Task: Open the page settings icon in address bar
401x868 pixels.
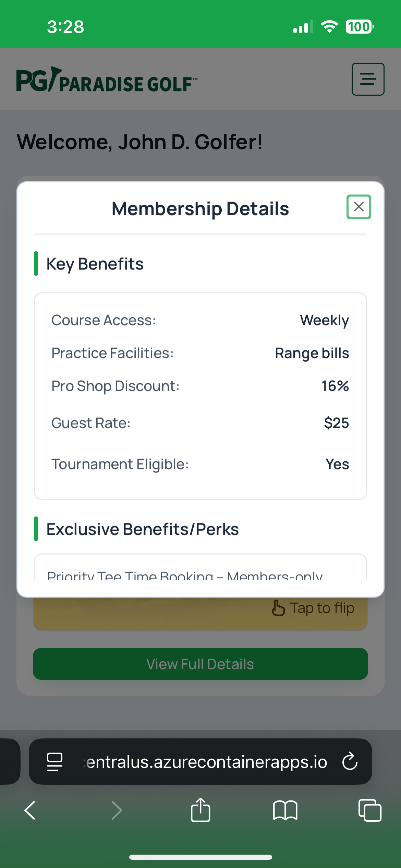Action: point(54,762)
